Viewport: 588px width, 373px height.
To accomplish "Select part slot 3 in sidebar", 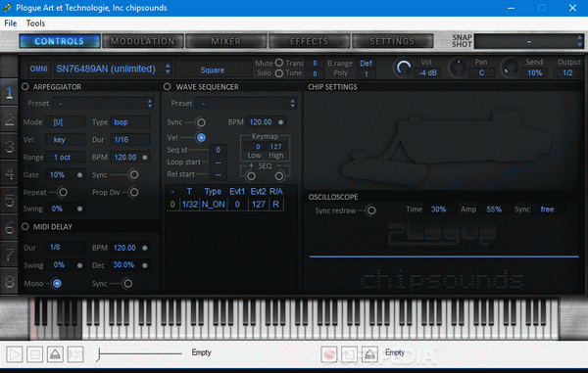I will 10,146.
